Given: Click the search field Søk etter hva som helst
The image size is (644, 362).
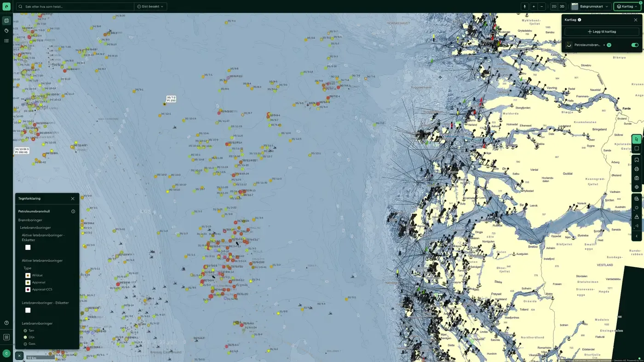Looking at the screenshot, I should [75, 6].
